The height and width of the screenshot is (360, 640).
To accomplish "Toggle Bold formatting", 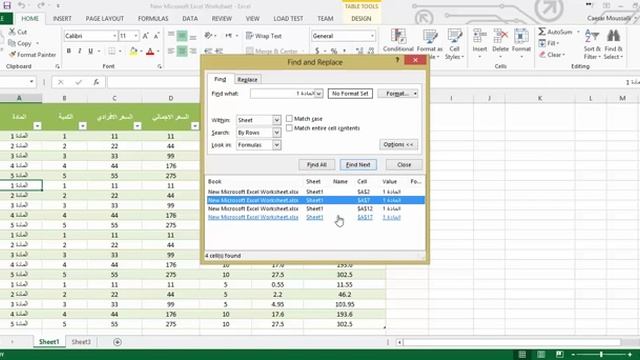I will (69, 51).
